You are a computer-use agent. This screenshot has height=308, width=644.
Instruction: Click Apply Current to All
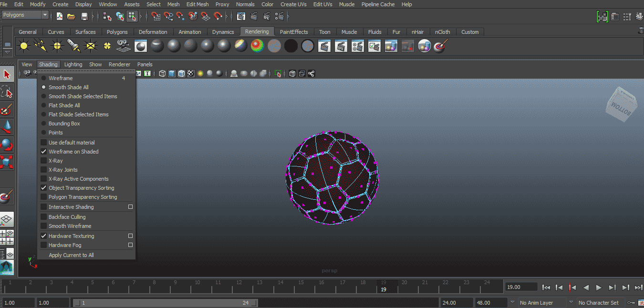[71, 255]
